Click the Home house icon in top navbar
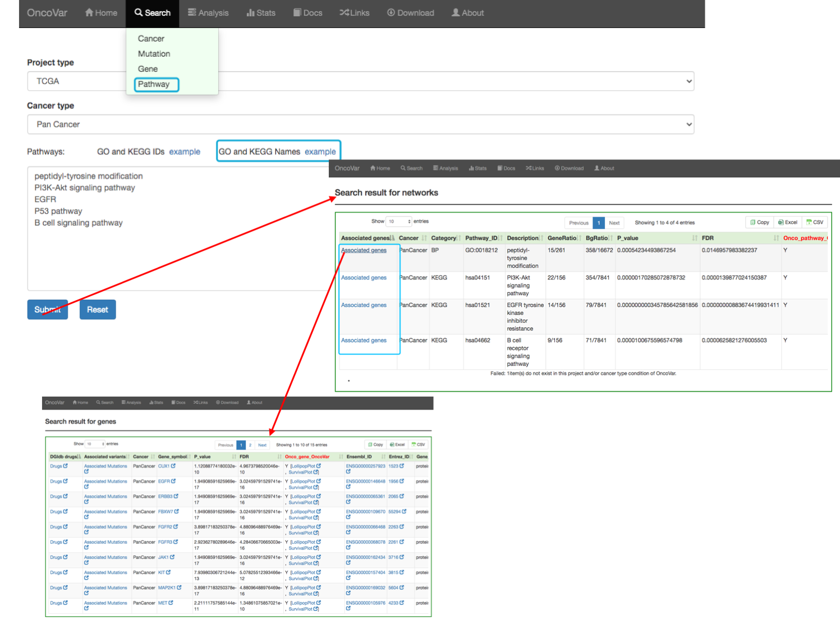The width and height of the screenshot is (840, 630). coord(89,12)
